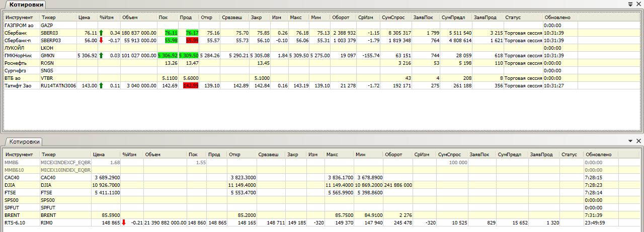
Task: Click Торговая сессия status in Роснефть row
Action: (x=523, y=63)
